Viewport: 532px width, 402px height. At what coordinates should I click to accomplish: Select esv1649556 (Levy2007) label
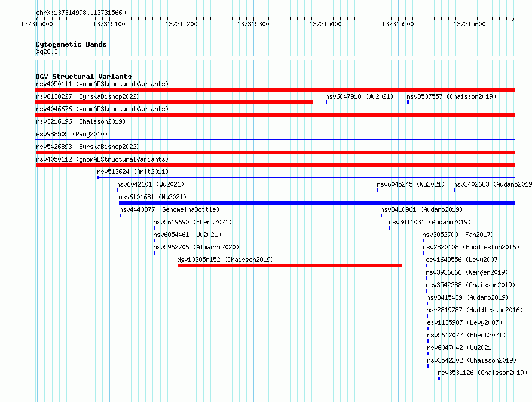[x=463, y=260]
